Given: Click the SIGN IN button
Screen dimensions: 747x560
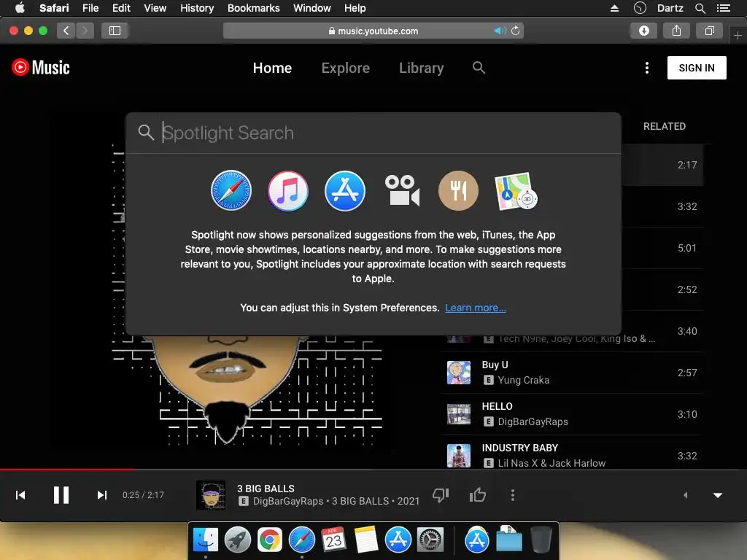Looking at the screenshot, I should coord(697,68).
